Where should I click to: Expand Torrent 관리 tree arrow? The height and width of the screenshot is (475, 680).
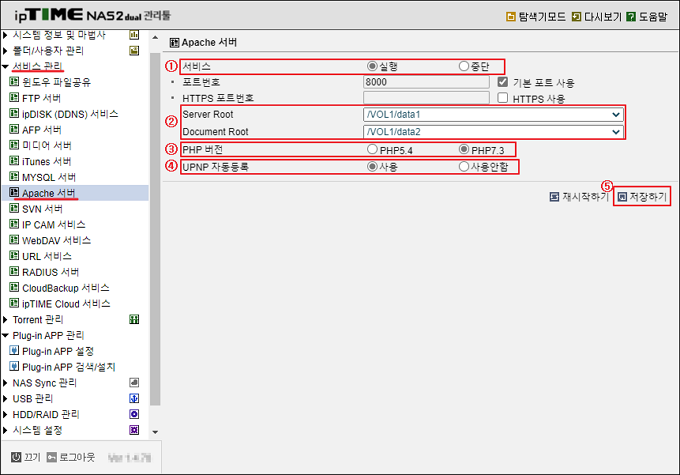(5, 320)
